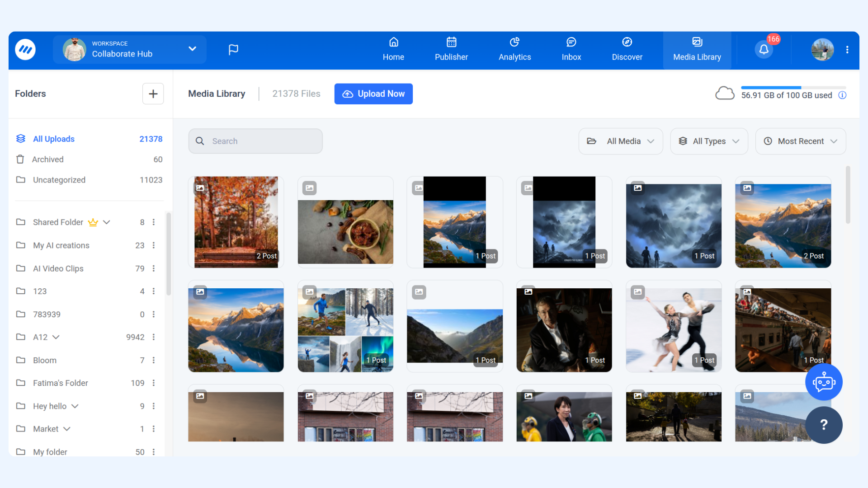Screen dimensions: 868x488
Task: Go to the Publisher tab
Action: pos(451,50)
